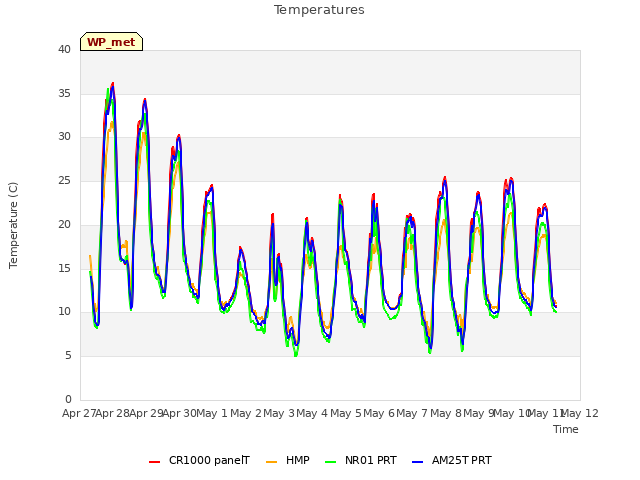Click the Apr 30 x-axis label
Screen dimensions: 640x480
click(x=180, y=413)
